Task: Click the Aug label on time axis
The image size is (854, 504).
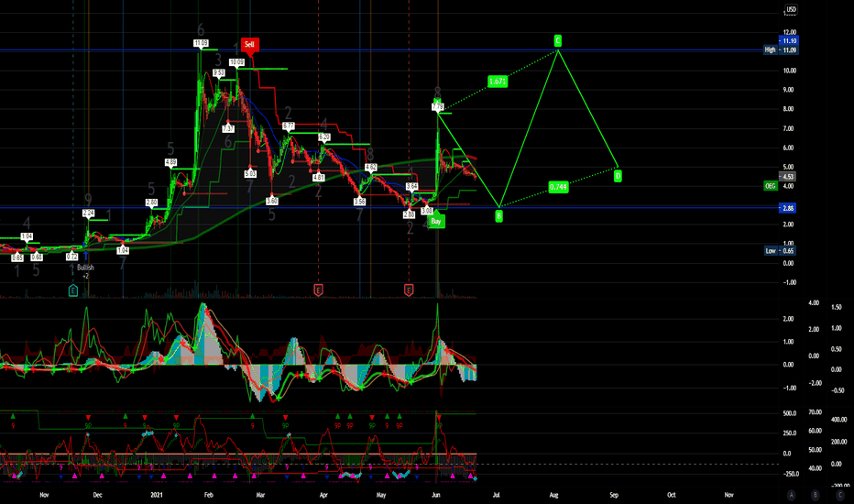Action: (x=553, y=495)
